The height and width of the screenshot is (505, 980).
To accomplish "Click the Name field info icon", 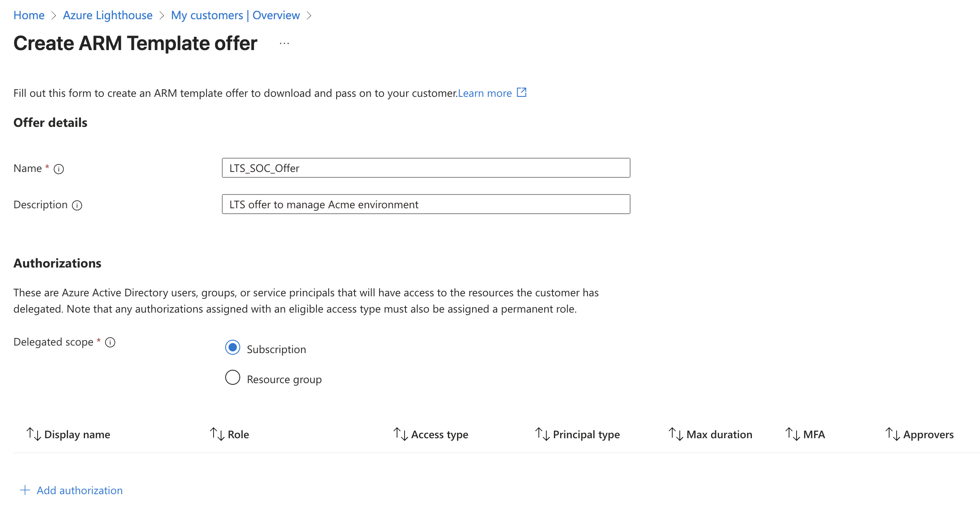I will tap(59, 169).
